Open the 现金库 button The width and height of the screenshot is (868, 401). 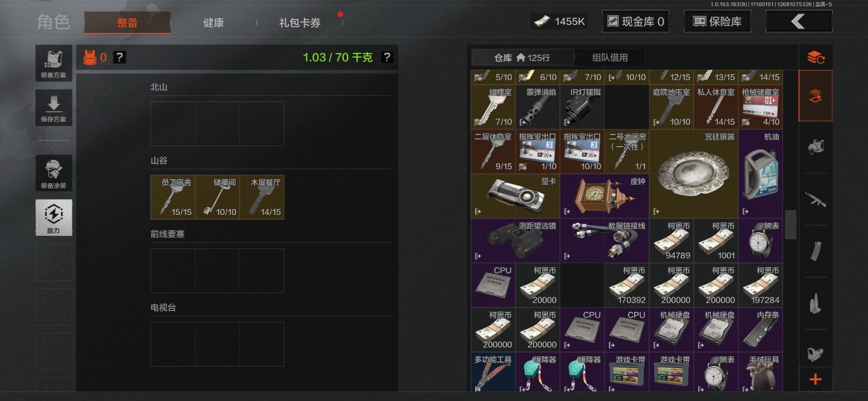(636, 21)
